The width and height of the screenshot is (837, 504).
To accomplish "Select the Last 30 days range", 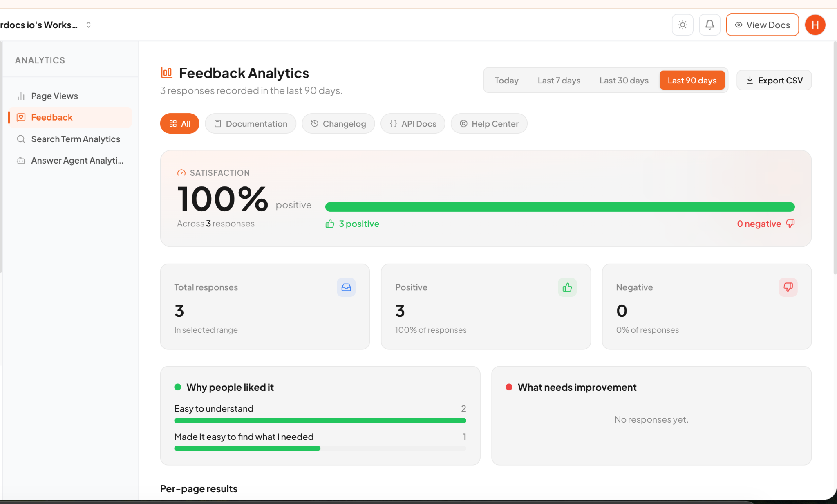I will (x=624, y=81).
